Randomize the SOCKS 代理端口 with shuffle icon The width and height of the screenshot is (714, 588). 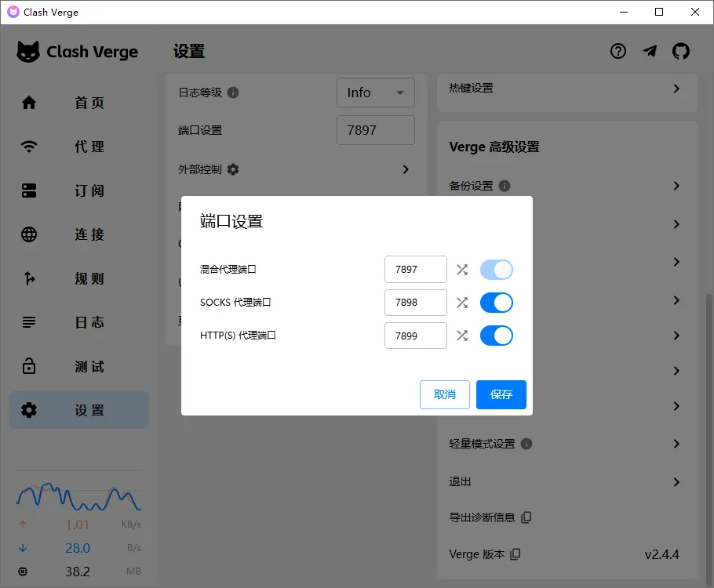pyautogui.click(x=462, y=302)
